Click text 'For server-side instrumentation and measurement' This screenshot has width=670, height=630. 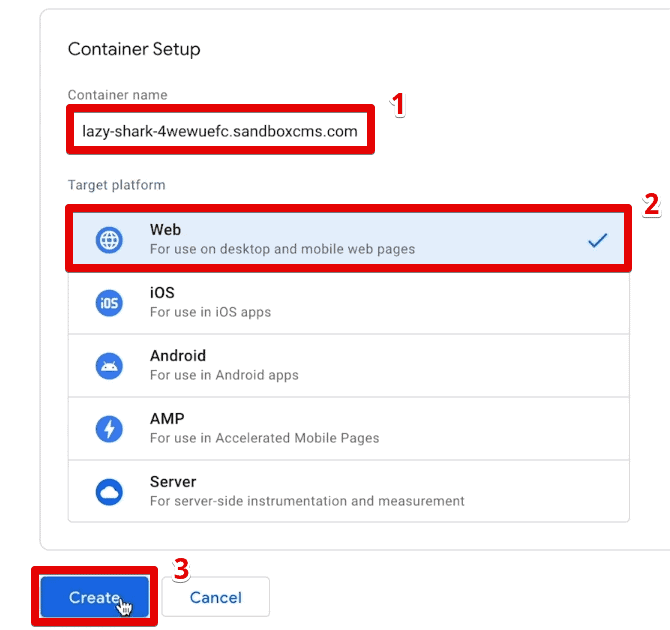coord(307,501)
